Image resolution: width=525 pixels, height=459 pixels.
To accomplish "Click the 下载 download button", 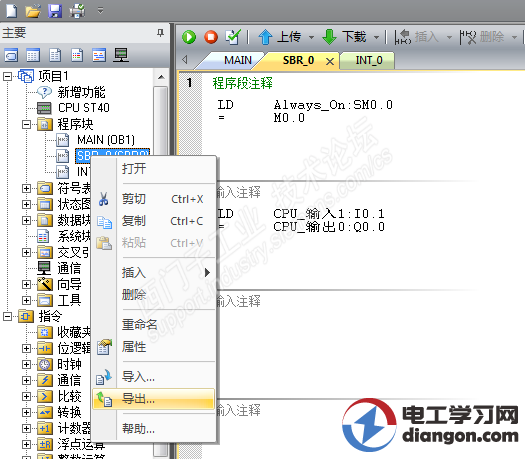I will 345,37.
